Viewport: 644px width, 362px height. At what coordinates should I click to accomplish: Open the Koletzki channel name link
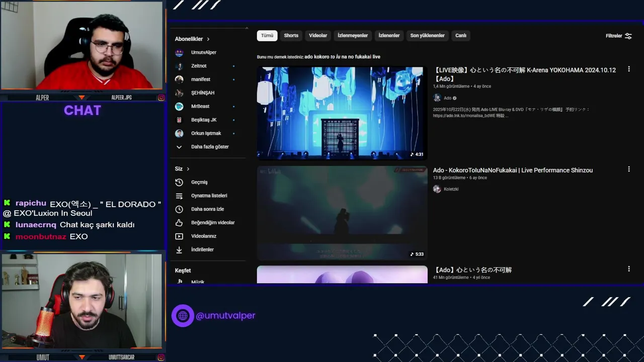point(451,189)
